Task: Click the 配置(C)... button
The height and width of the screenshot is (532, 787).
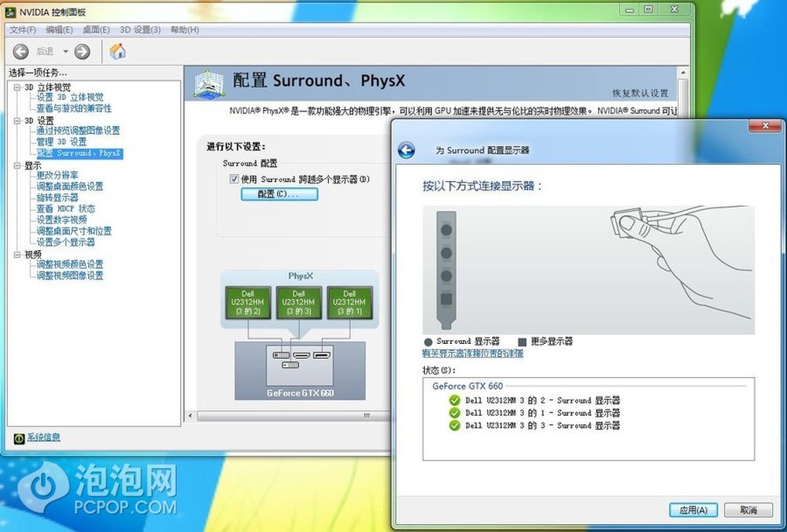Action: 279,194
